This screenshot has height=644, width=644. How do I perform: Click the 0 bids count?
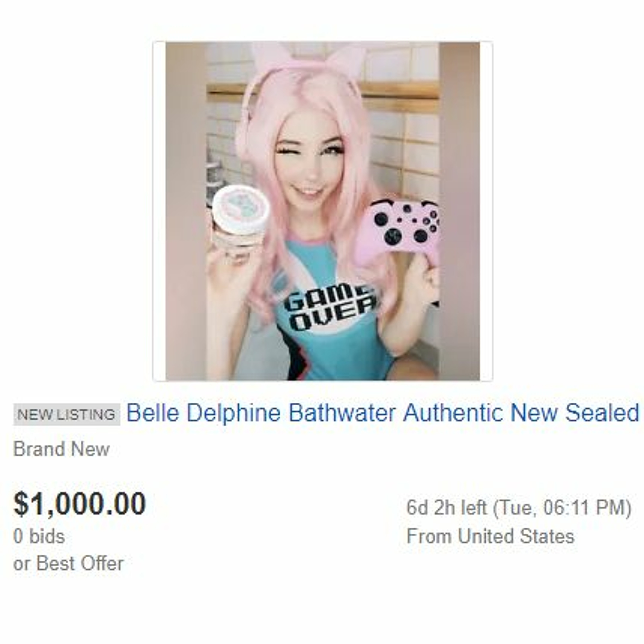pyautogui.click(x=39, y=536)
